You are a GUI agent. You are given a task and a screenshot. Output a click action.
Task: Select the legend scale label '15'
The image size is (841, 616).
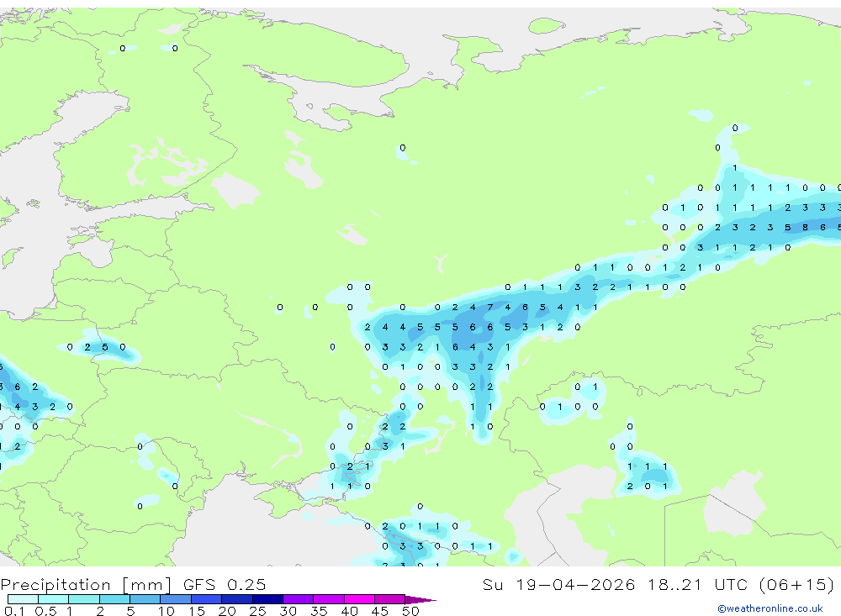(x=197, y=611)
